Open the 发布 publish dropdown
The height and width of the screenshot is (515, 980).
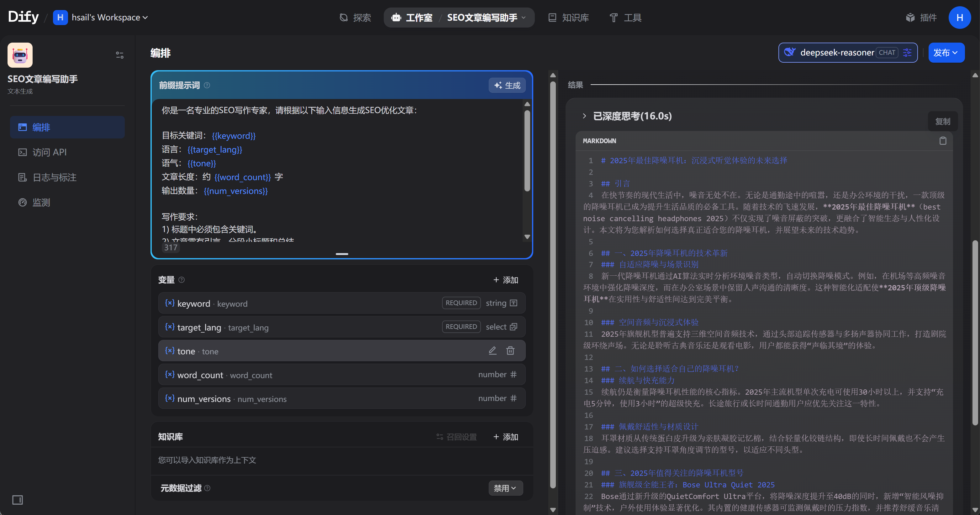pyautogui.click(x=946, y=52)
